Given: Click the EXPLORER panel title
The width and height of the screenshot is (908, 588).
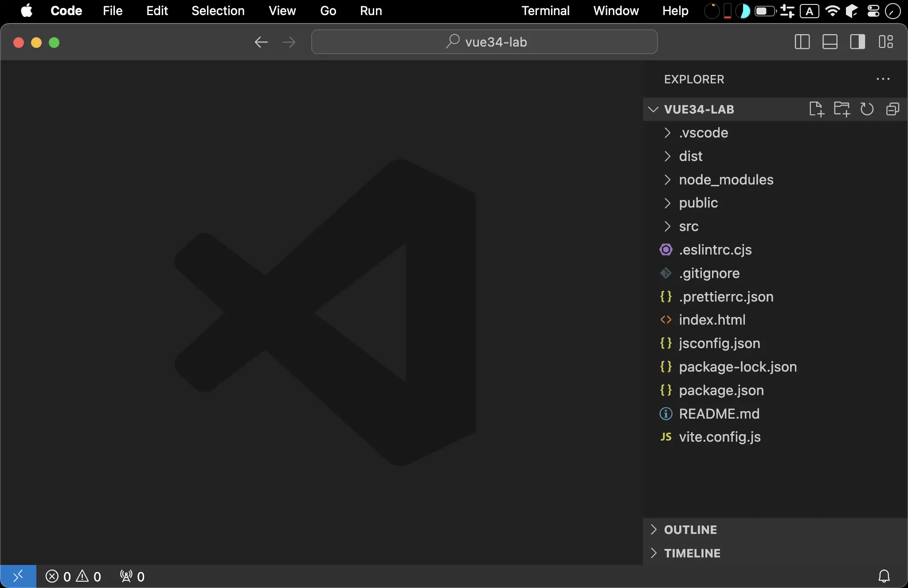Looking at the screenshot, I should tap(694, 79).
